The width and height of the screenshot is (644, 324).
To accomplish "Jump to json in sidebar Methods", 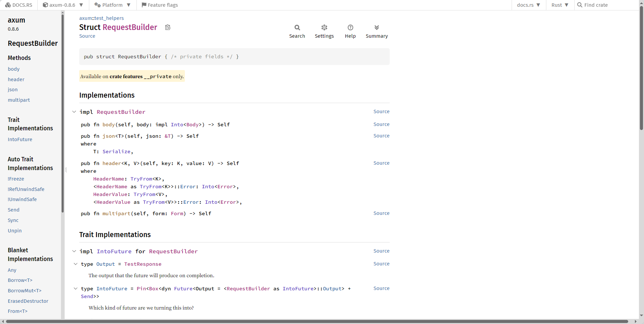I will click(x=13, y=90).
